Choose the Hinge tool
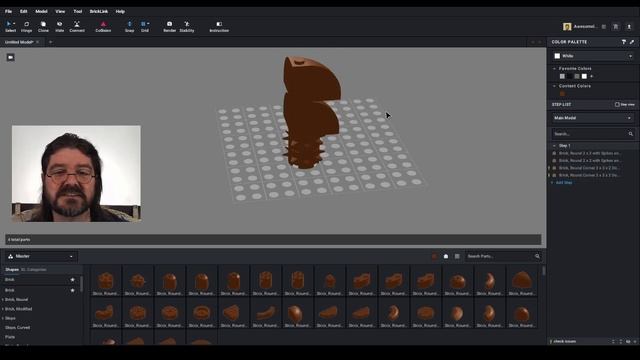640x360 pixels. (x=27, y=27)
